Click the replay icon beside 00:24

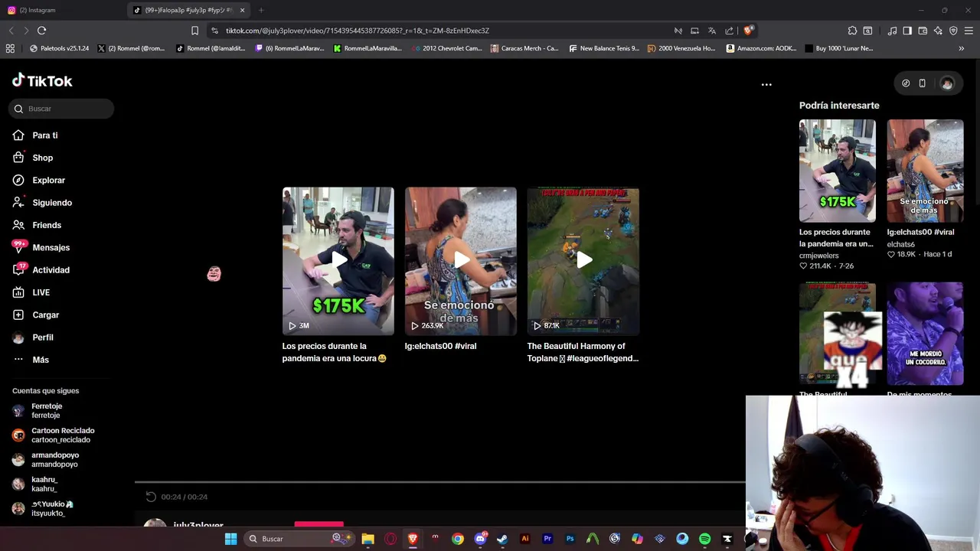tap(151, 497)
